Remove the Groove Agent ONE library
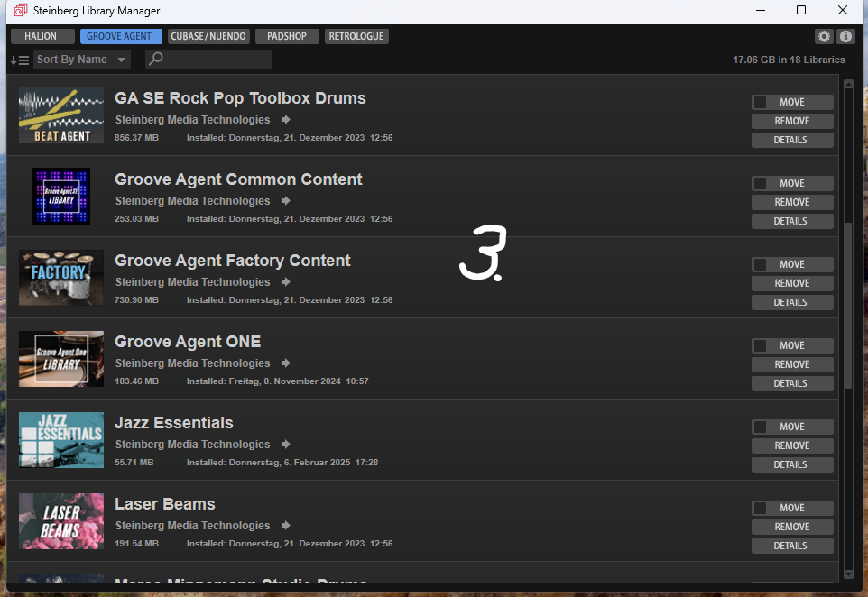Image resolution: width=868 pixels, height=597 pixels. (792, 364)
